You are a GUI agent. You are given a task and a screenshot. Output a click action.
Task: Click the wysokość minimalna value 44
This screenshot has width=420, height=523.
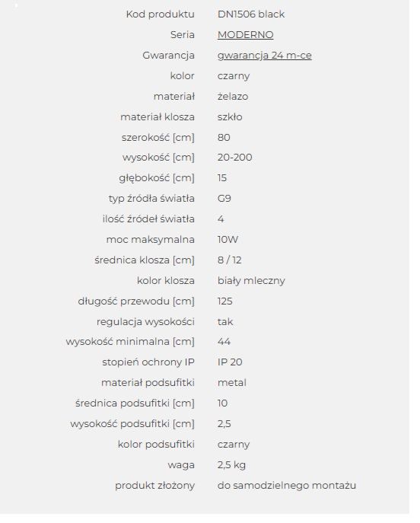[224, 342]
